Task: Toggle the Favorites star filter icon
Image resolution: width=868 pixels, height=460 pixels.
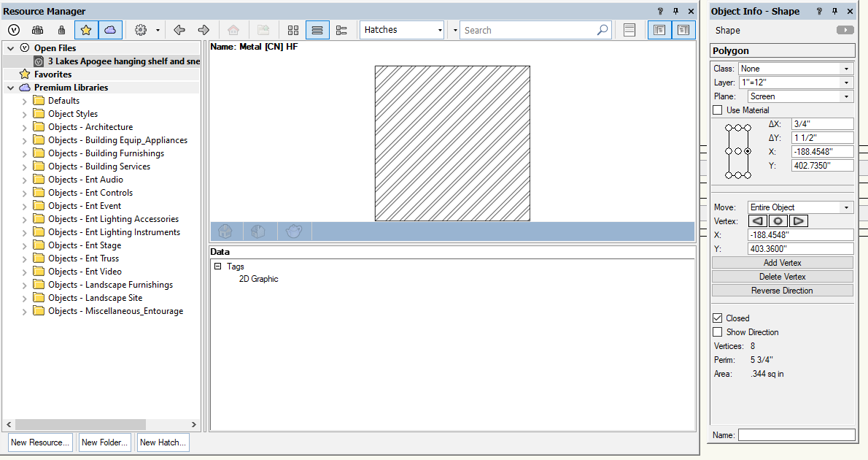Action: coord(86,30)
